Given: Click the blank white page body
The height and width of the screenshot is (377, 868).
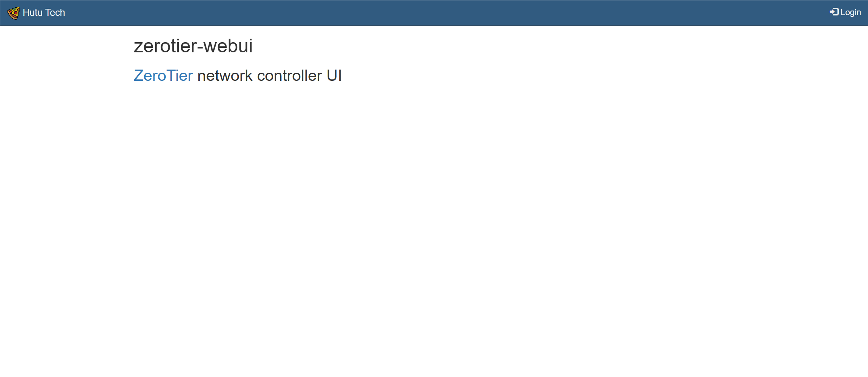Looking at the screenshot, I should coord(434,228).
